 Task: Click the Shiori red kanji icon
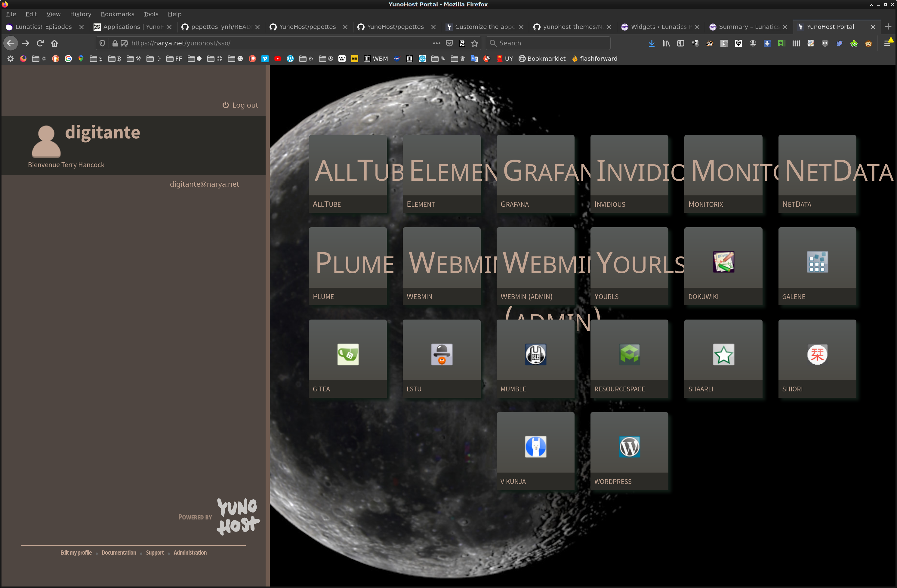click(x=817, y=354)
